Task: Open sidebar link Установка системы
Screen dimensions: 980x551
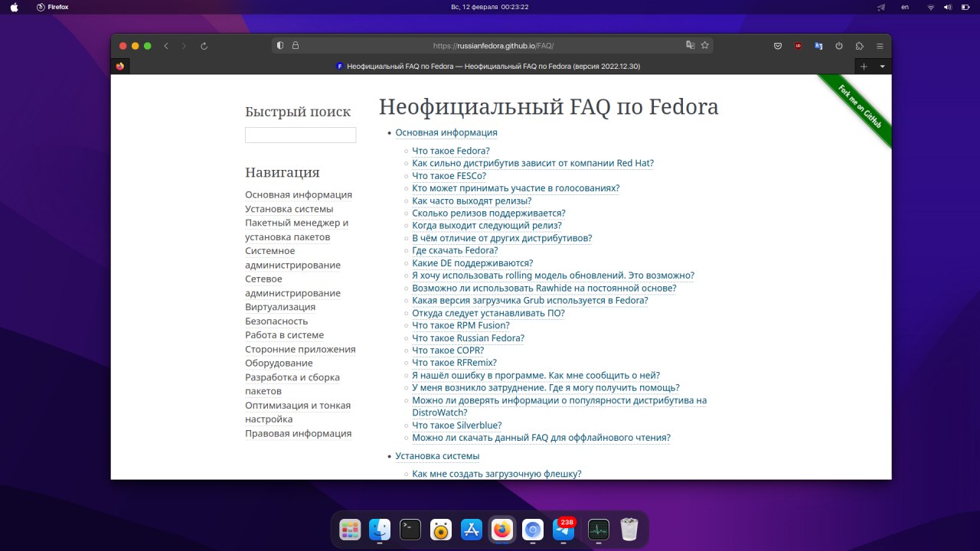Action: click(289, 209)
